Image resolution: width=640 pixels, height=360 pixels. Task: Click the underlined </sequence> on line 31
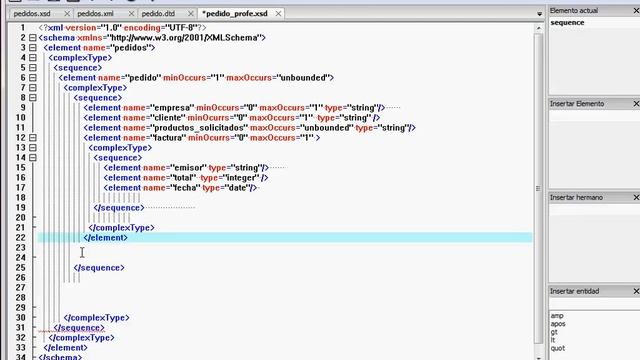point(79,328)
